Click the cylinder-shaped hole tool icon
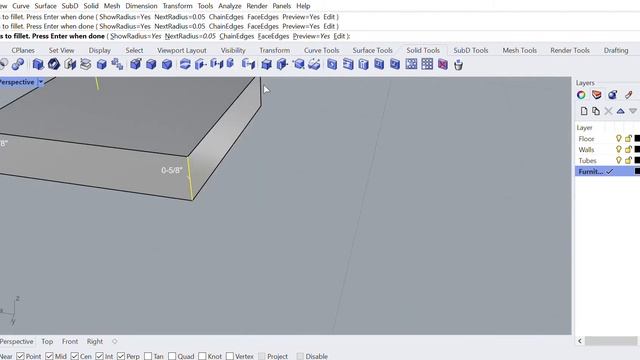This screenshot has height=360, width=640. 363,64
